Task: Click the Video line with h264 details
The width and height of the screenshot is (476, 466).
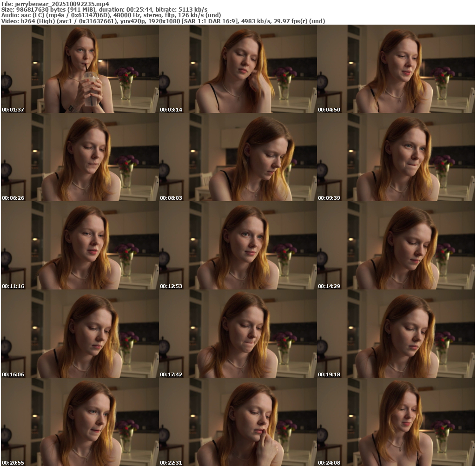Action: click(x=163, y=21)
